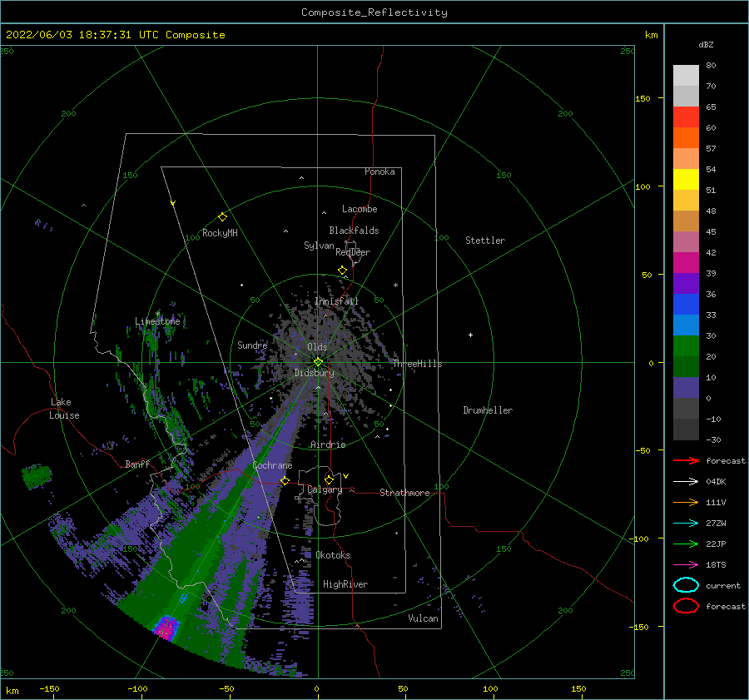Click the orange 111V arrow icon
Screen dimensions: 749x700
(686, 502)
